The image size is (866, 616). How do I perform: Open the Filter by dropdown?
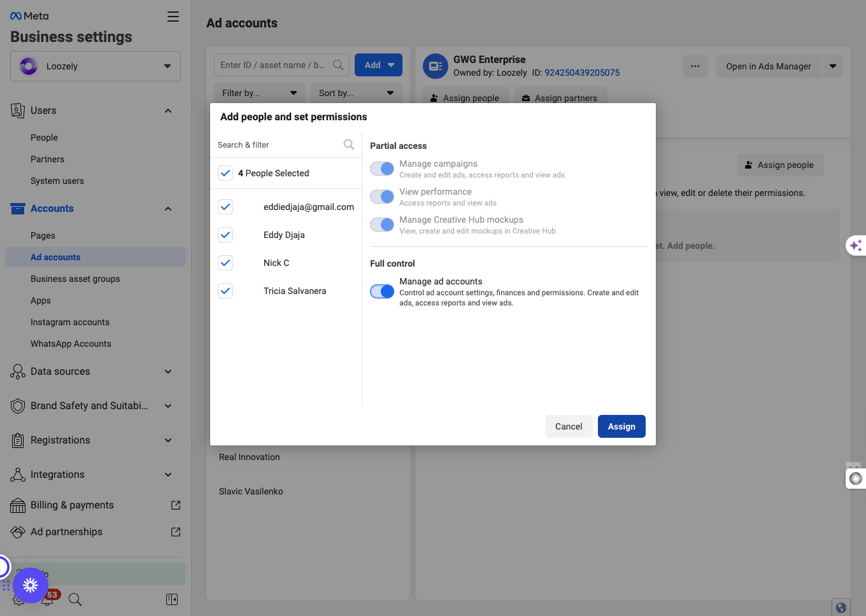click(x=260, y=93)
